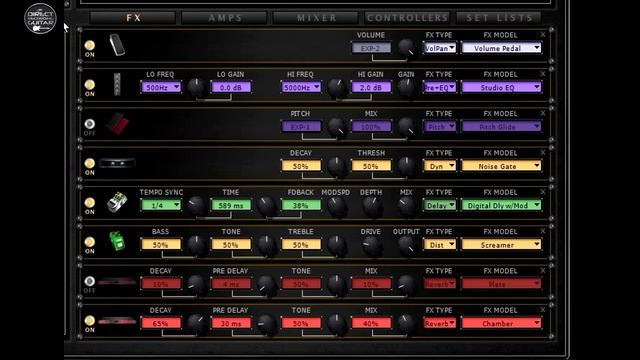Switch to the AMPS tab
This screenshot has width=640, height=360.
click(x=224, y=18)
